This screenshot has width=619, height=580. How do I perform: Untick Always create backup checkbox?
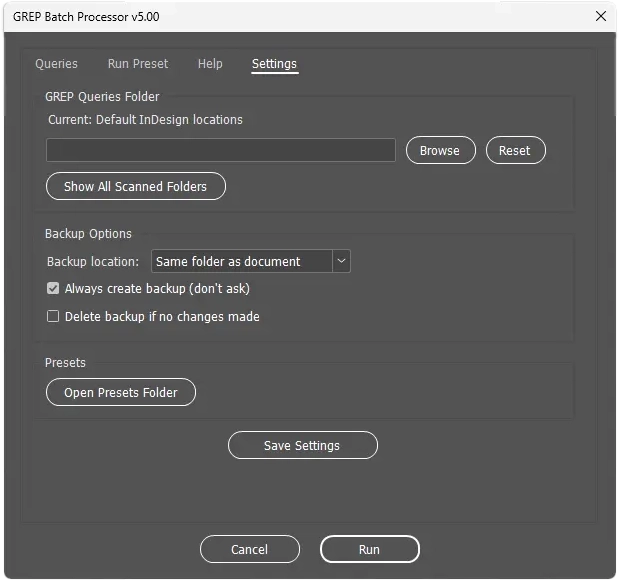[x=53, y=288]
